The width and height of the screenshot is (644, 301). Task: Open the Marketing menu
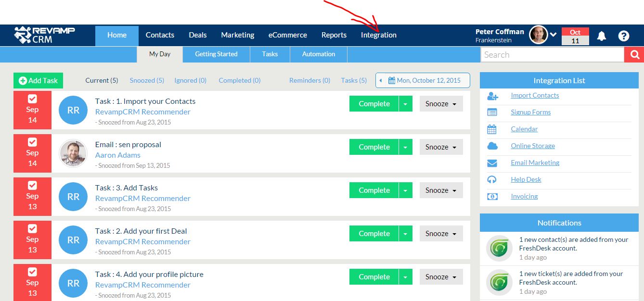[238, 35]
